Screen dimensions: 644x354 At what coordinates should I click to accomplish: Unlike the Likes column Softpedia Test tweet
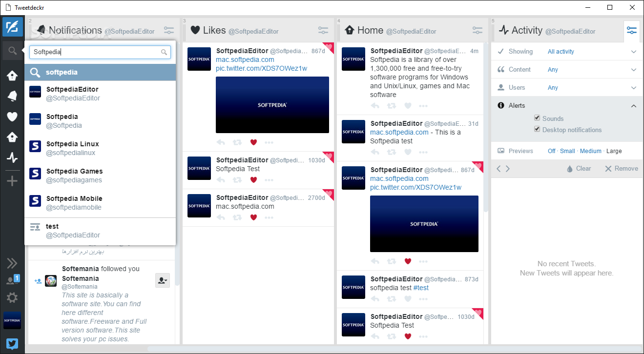[x=253, y=180]
